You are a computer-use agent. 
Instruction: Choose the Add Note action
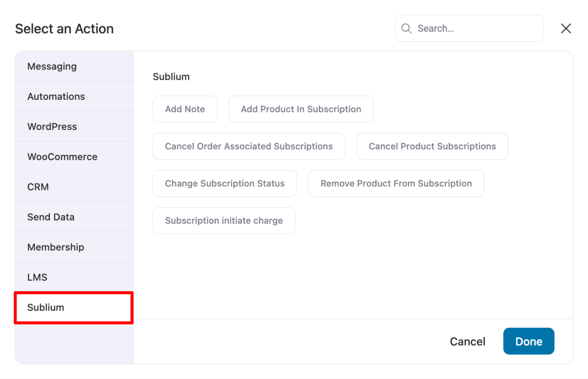185,109
